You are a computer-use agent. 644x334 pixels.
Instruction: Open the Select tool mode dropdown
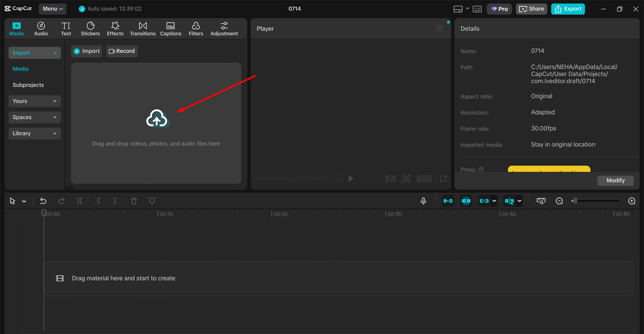pos(24,202)
